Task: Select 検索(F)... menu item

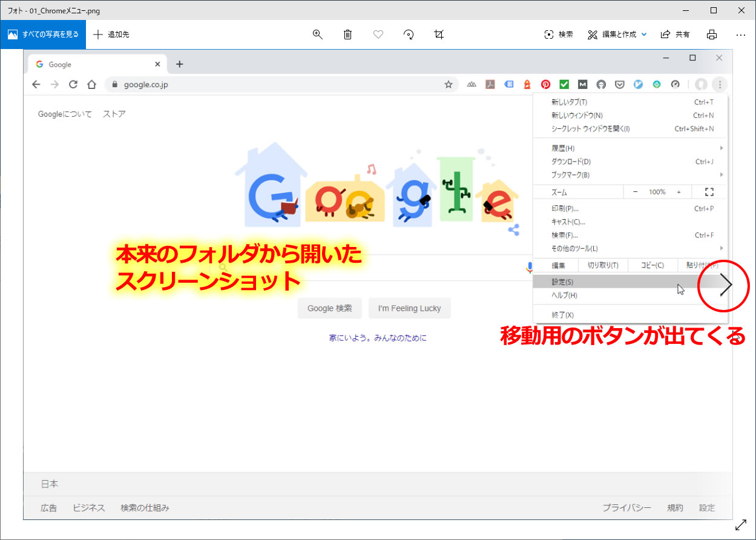Action: 631,235
